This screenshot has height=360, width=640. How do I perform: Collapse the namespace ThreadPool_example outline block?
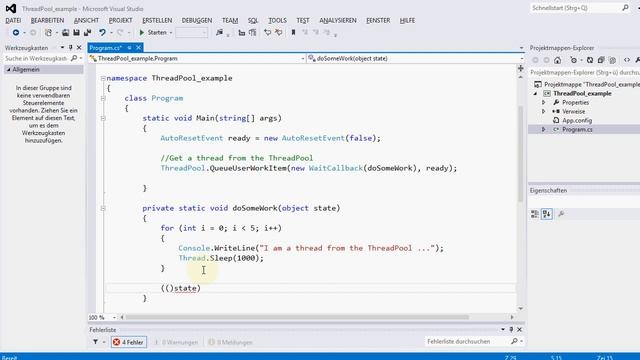pos(103,78)
